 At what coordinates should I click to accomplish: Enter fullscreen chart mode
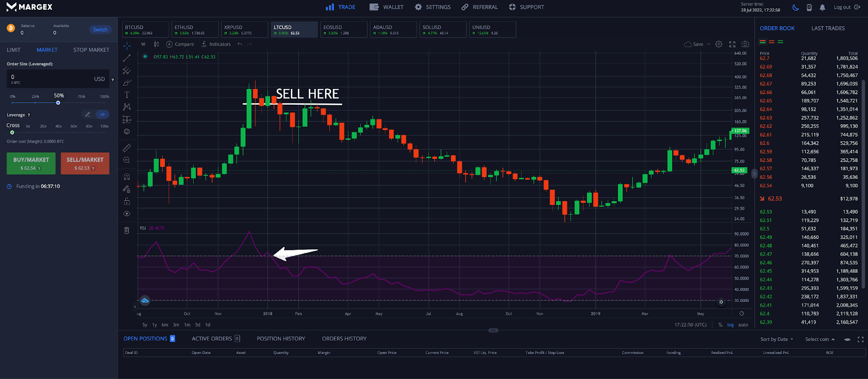(x=732, y=44)
